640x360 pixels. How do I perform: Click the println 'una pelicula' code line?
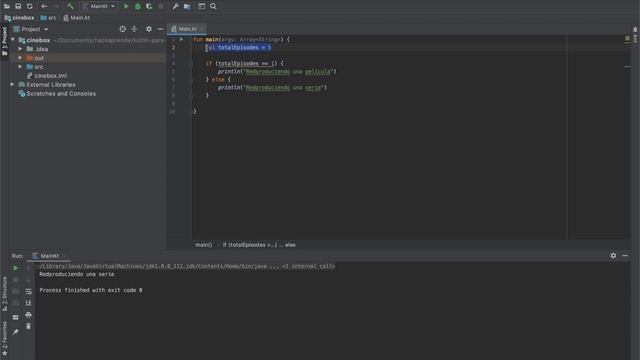coord(277,71)
